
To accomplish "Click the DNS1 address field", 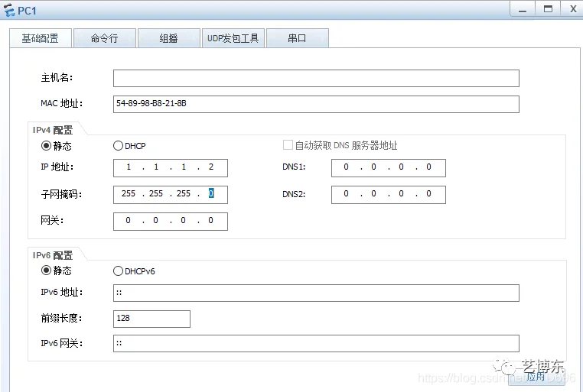I will tap(389, 168).
